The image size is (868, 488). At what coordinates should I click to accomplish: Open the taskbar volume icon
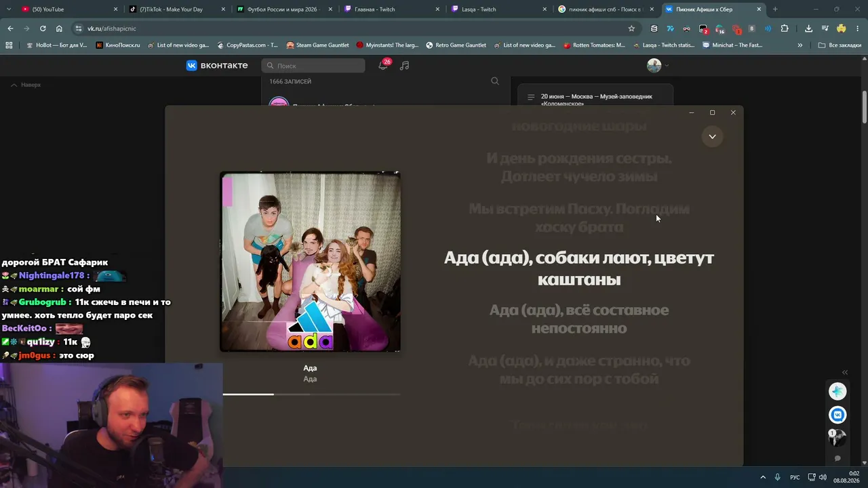tap(823, 477)
